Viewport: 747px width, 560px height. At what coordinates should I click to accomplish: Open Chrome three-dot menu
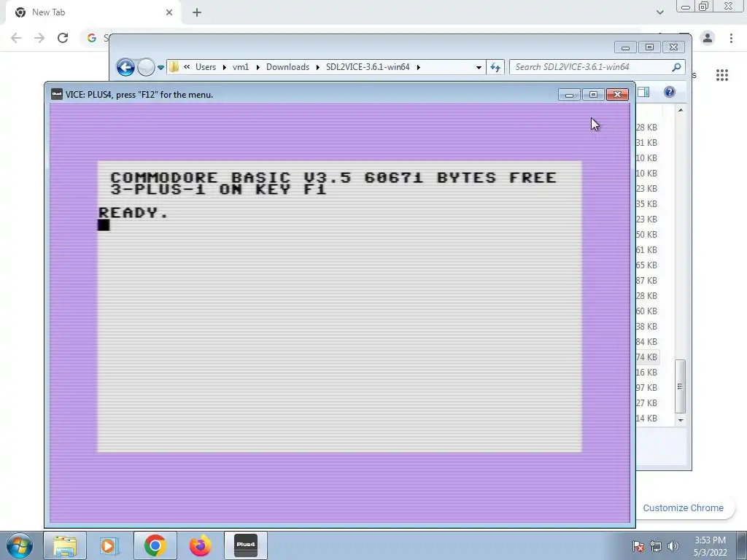[x=731, y=38]
